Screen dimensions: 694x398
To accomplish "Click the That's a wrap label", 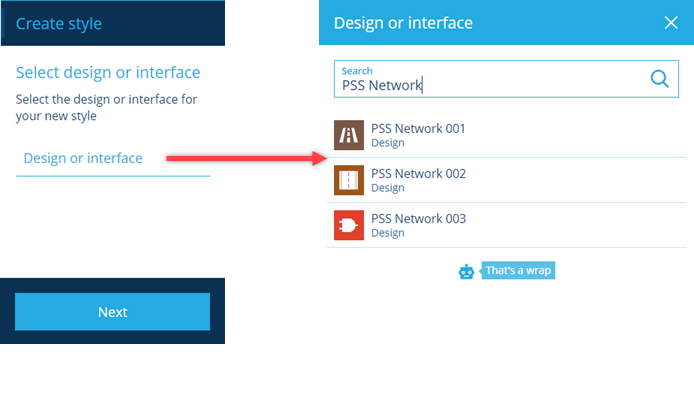I will point(518,270).
